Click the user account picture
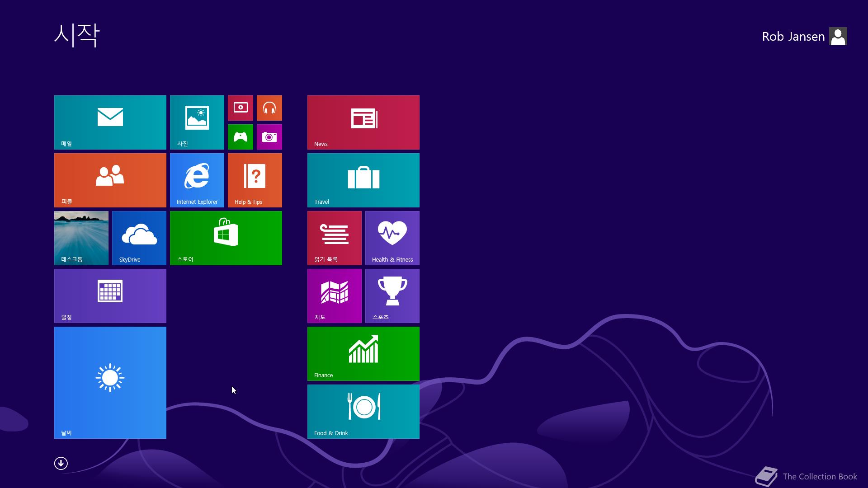The image size is (868, 488). (838, 37)
